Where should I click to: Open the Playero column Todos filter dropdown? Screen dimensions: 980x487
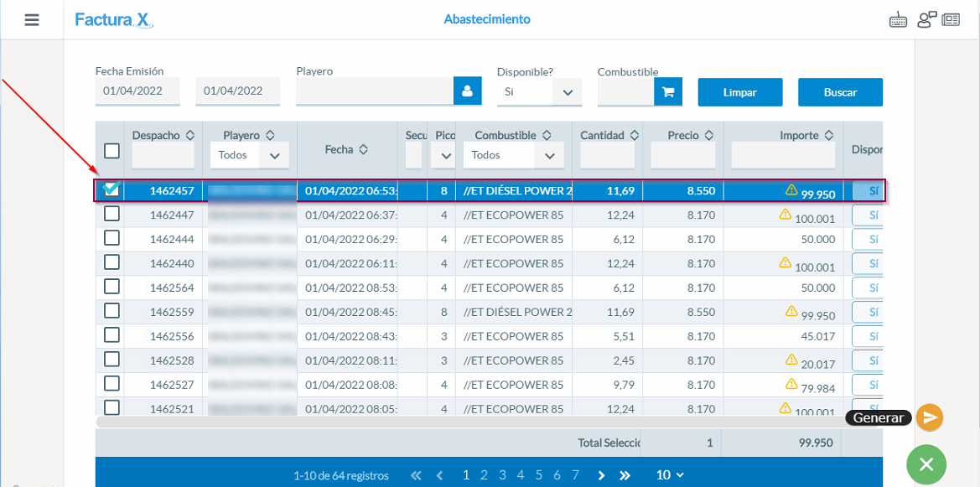(x=249, y=155)
